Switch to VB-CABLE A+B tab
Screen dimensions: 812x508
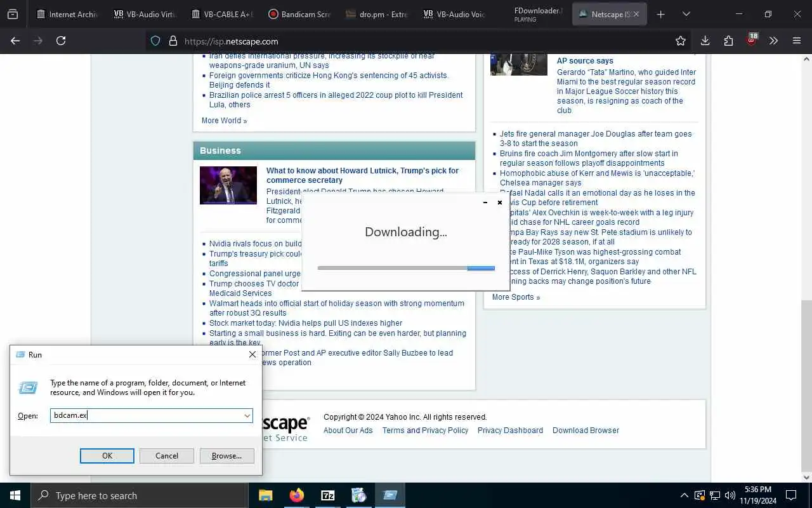click(x=223, y=14)
